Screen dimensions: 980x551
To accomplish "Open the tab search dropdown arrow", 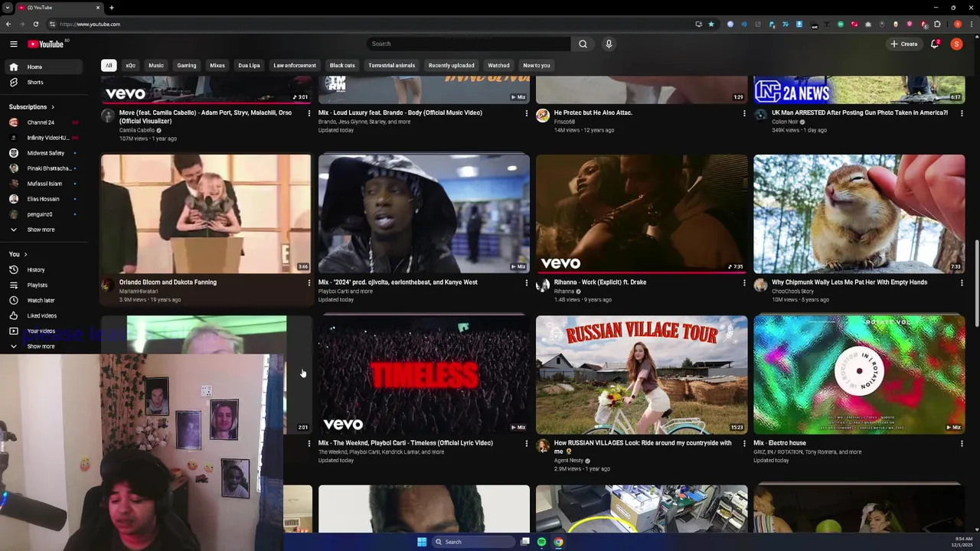I will (8, 8).
